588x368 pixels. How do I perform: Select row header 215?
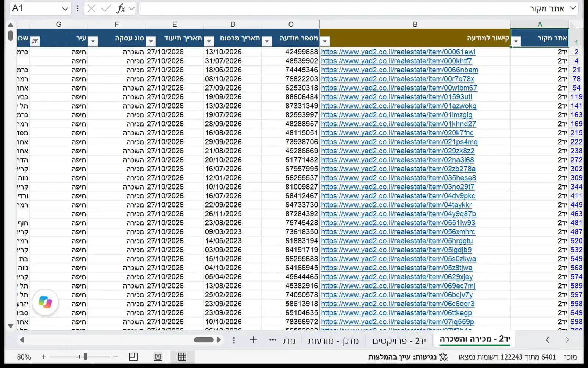576,133
